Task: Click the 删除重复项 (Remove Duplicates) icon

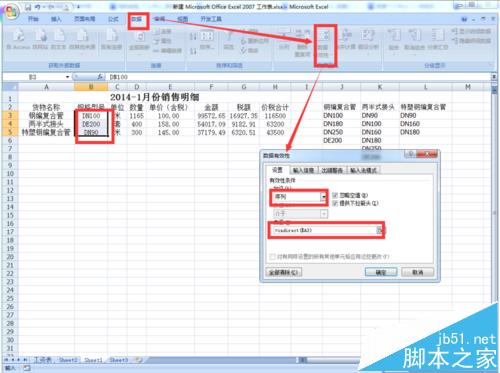Action: tap(303, 43)
